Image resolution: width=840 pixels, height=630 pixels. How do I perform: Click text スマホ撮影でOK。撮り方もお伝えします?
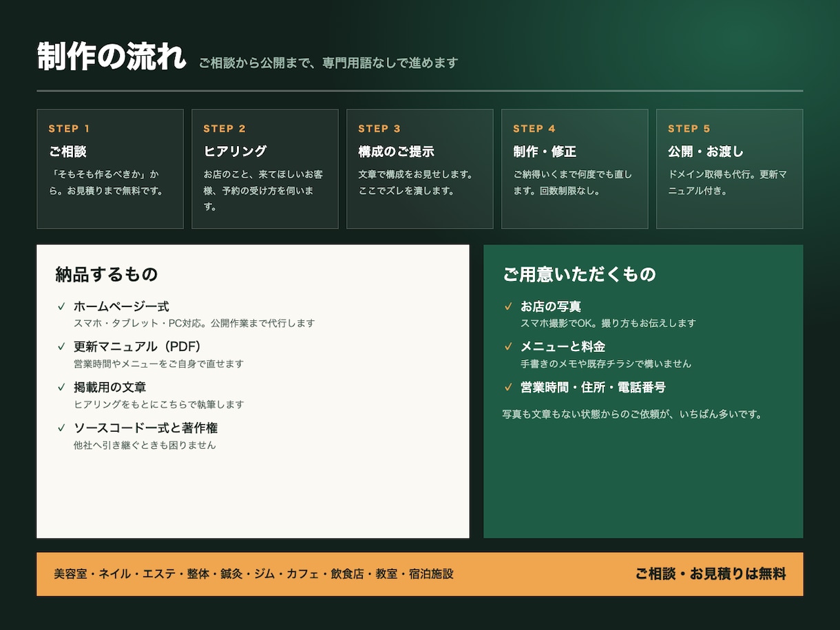pos(608,323)
